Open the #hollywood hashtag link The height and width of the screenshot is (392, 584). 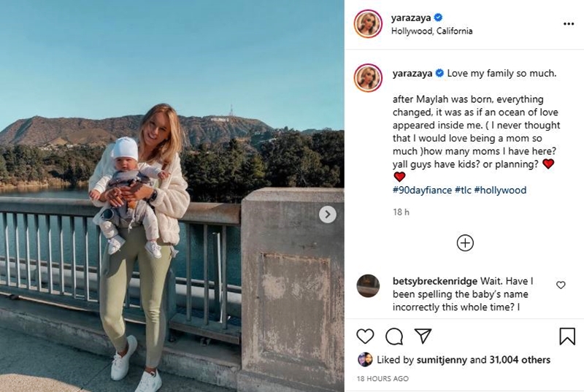tap(500, 191)
